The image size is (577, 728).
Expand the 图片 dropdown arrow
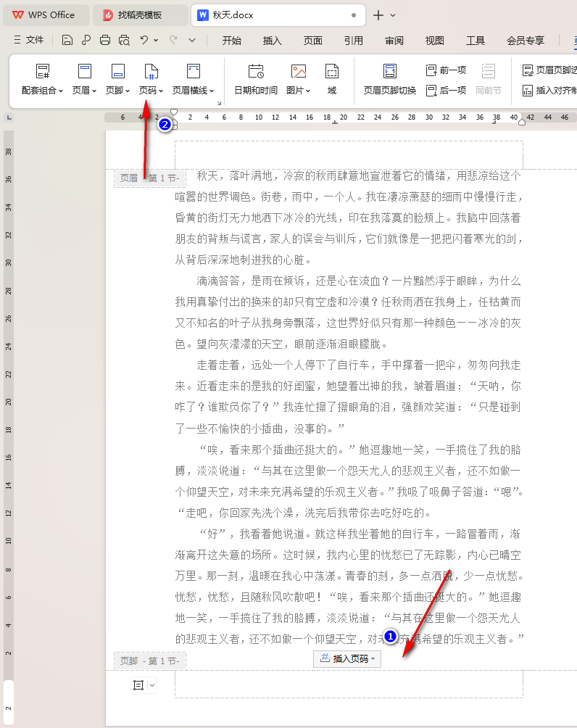point(308,91)
